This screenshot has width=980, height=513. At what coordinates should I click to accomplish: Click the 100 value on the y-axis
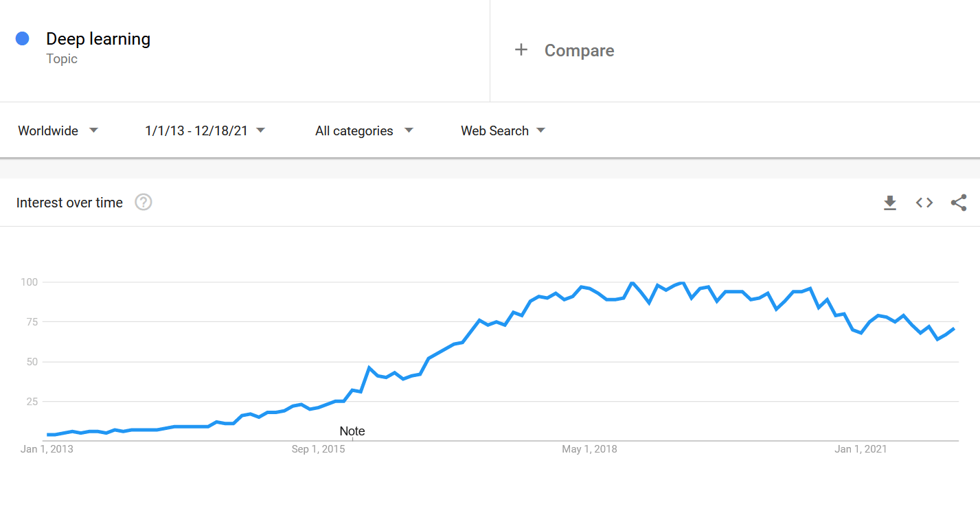[x=29, y=282]
